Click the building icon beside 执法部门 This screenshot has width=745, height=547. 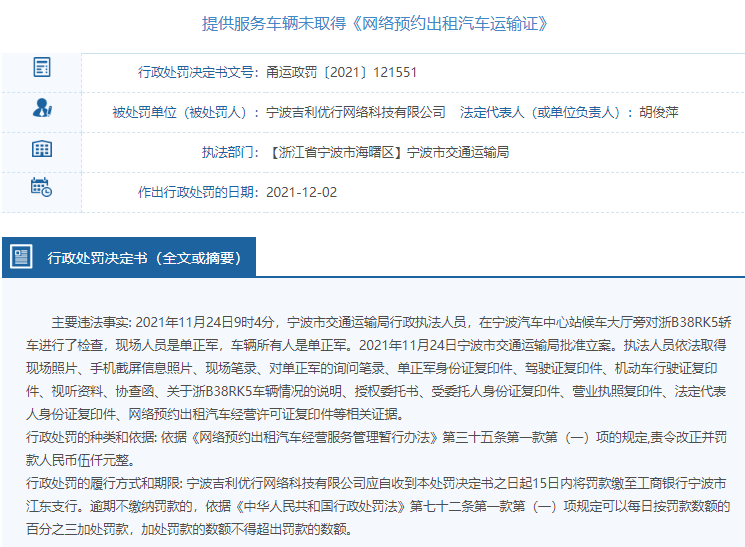point(42,149)
